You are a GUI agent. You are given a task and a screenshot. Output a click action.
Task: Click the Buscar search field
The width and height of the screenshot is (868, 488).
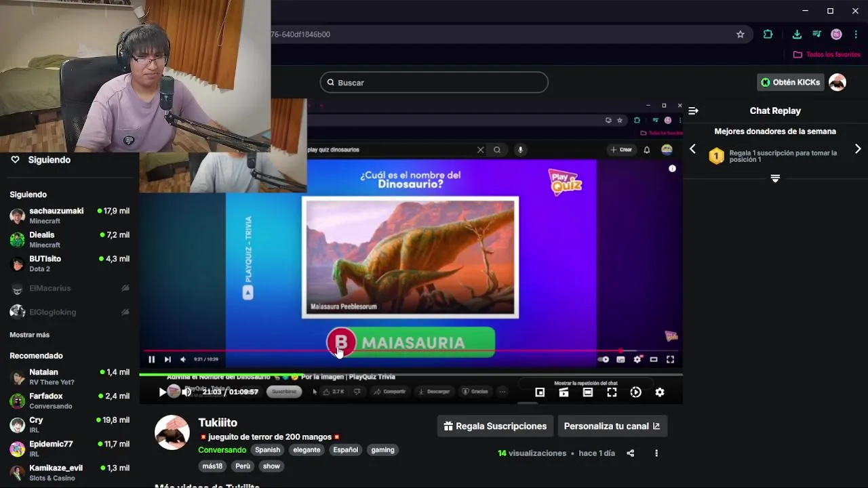click(434, 83)
